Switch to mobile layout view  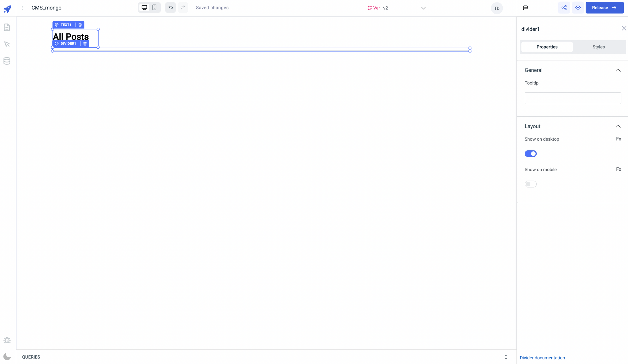[x=154, y=8]
